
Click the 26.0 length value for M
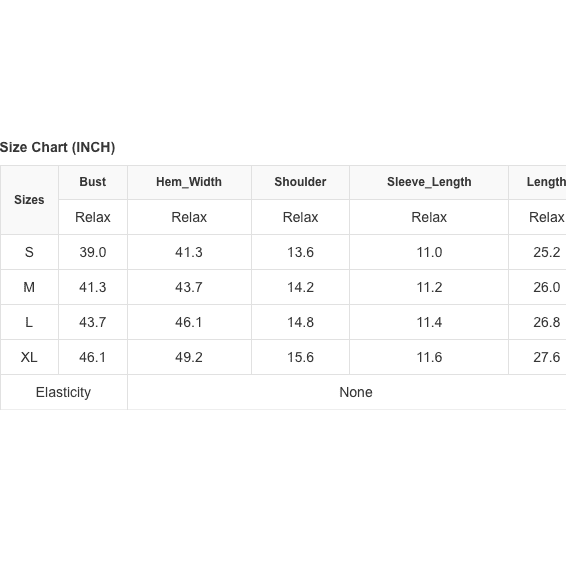coord(547,287)
